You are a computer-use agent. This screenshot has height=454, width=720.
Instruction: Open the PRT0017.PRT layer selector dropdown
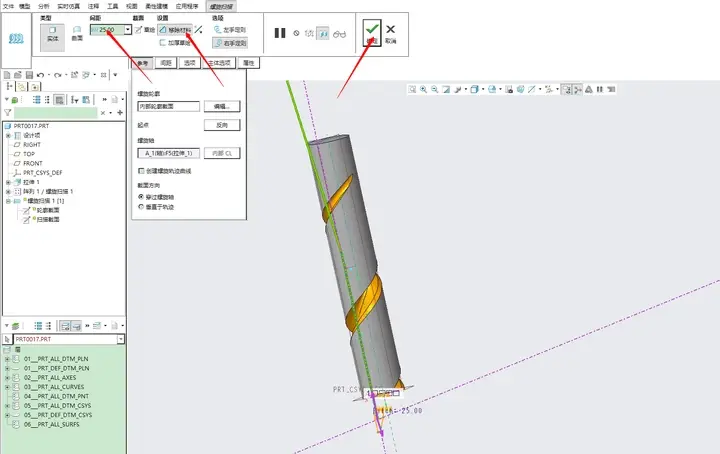pyautogui.click(x=120, y=339)
